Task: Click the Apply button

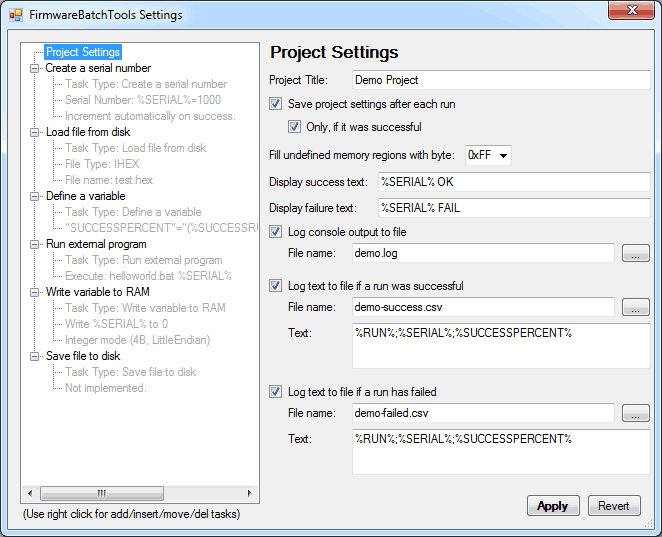Action: pos(552,506)
